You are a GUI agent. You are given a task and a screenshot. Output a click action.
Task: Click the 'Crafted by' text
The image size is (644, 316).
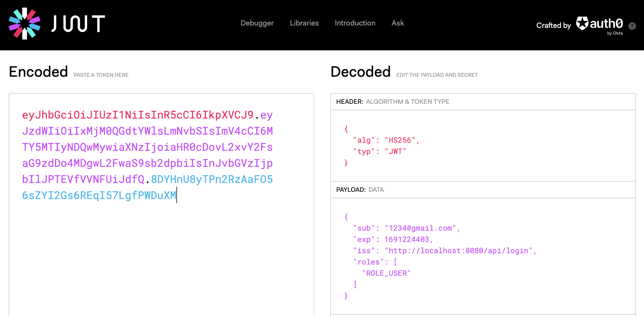point(553,25)
